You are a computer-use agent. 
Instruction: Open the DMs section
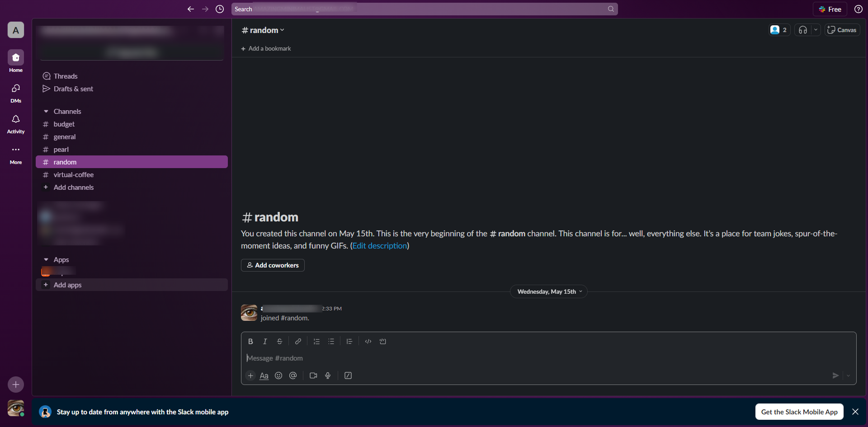[16, 93]
